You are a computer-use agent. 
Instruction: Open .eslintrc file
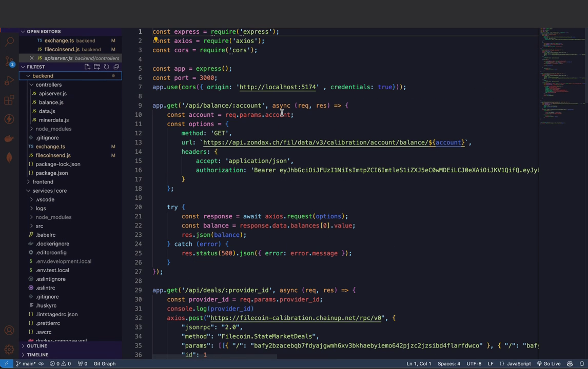point(70,288)
